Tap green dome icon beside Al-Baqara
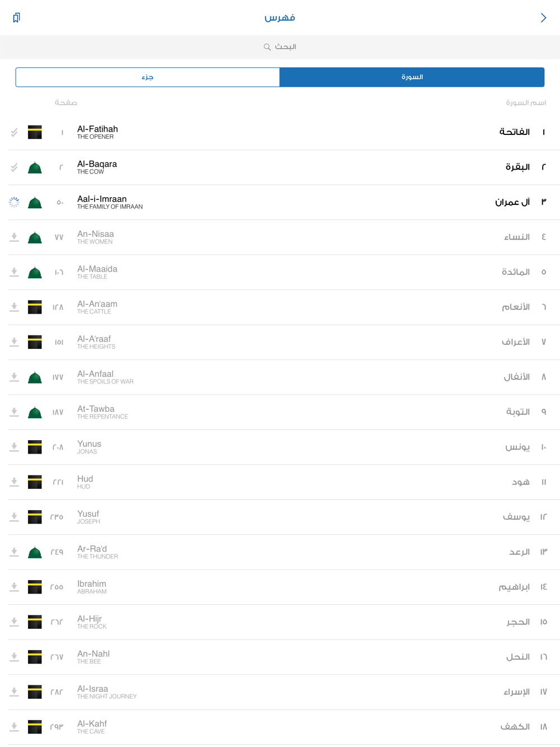The height and width of the screenshot is (747, 560). click(x=35, y=167)
